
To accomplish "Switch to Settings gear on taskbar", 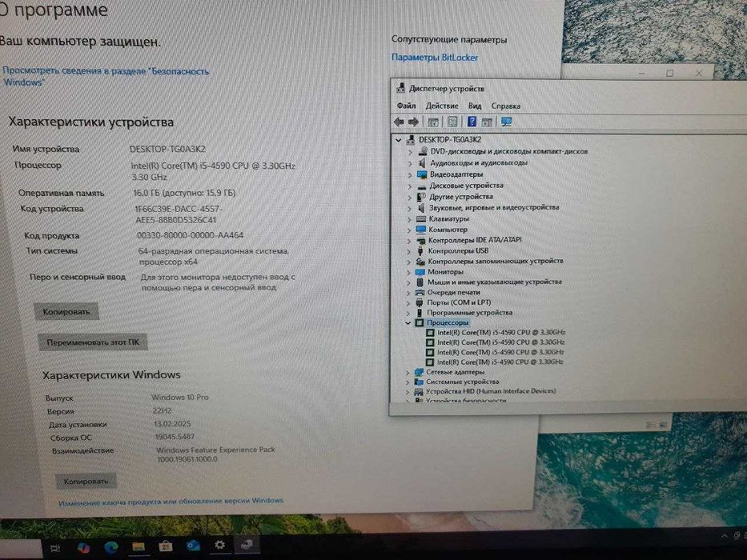I will [219, 544].
